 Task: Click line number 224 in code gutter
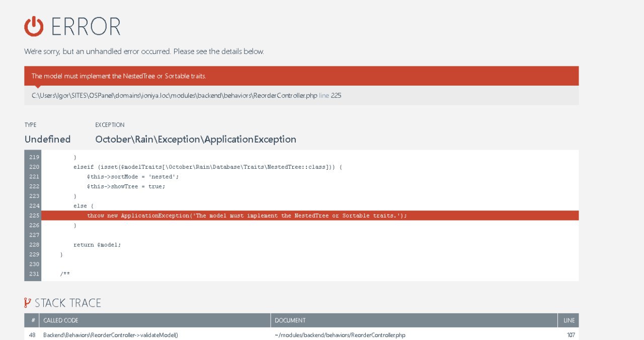coord(34,206)
